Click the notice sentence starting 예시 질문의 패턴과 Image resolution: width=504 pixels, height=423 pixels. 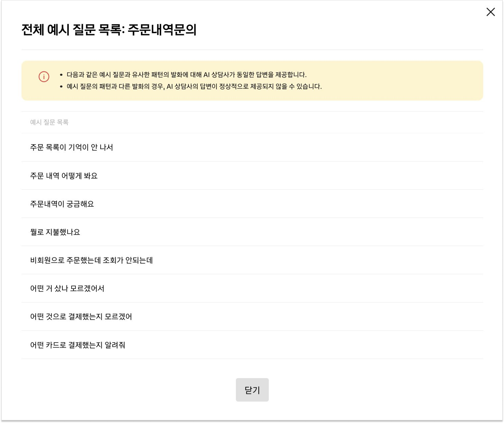(194, 86)
